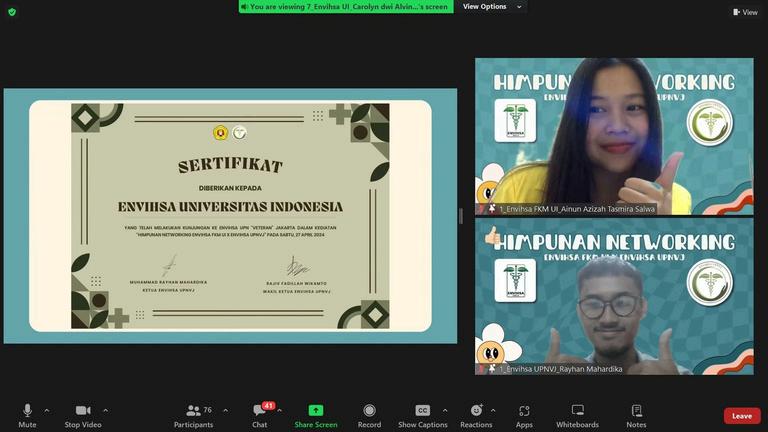Open the Chat panel
The image size is (768, 432).
point(260,416)
